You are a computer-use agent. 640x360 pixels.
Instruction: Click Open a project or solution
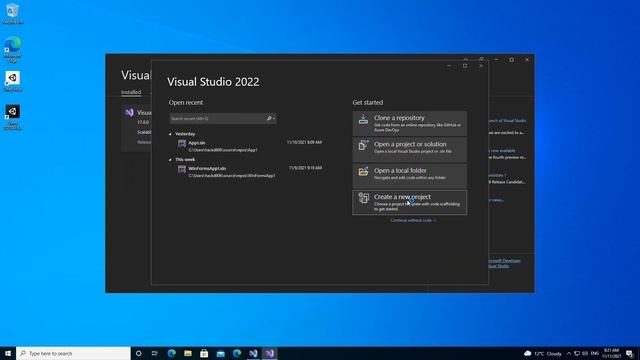coord(410,149)
